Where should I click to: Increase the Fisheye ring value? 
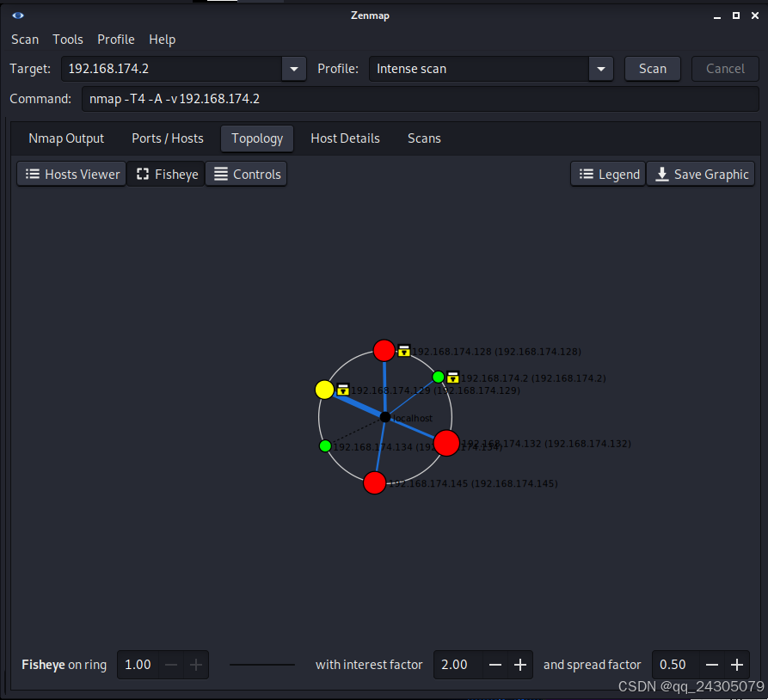coord(196,665)
